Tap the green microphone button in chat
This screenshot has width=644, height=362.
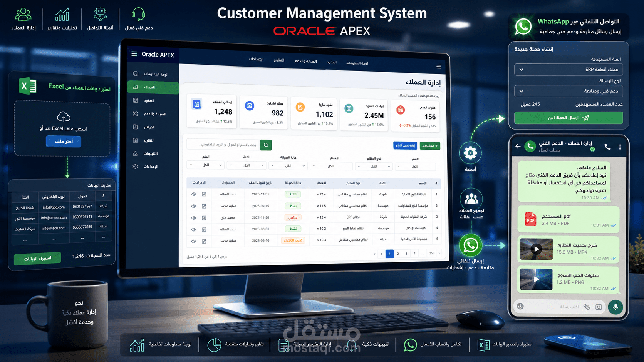tap(615, 307)
